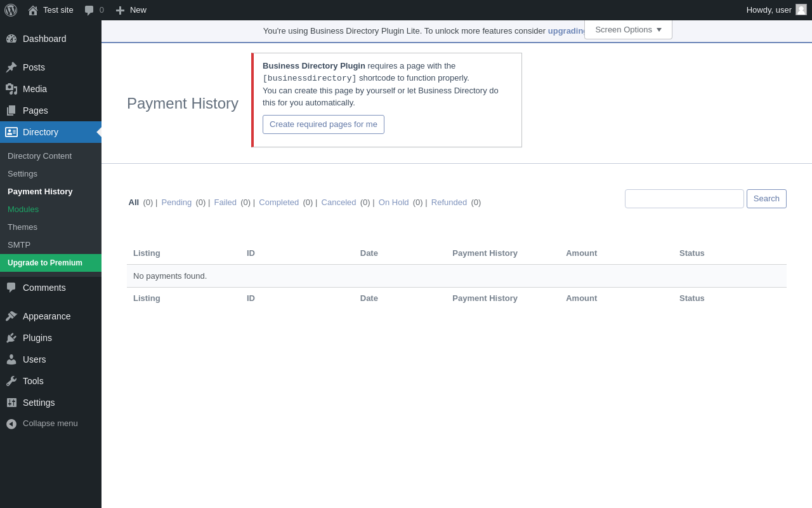Filter payments by Pending
This screenshot has height=508, width=812.
click(x=176, y=202)
